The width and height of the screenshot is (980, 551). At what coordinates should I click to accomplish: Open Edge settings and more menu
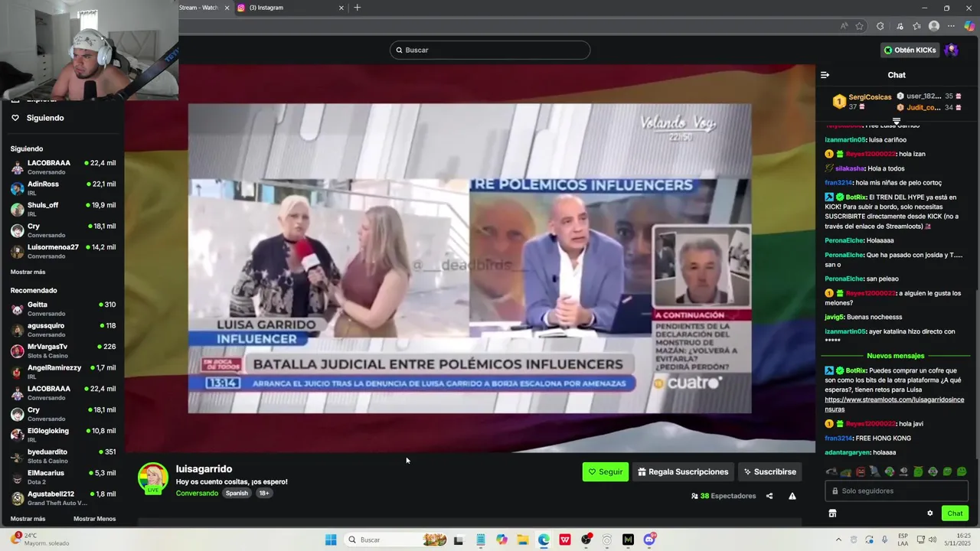pyautogui.click(x=951, y=26)
